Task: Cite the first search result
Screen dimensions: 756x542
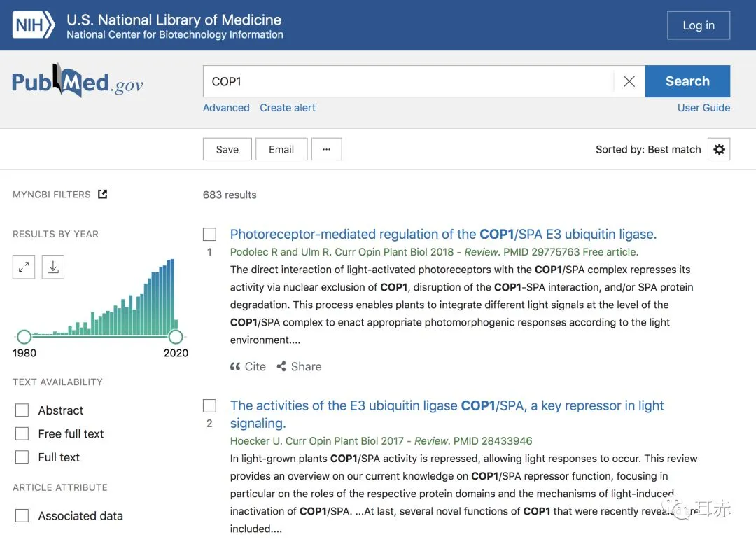Action: (248, 366)
